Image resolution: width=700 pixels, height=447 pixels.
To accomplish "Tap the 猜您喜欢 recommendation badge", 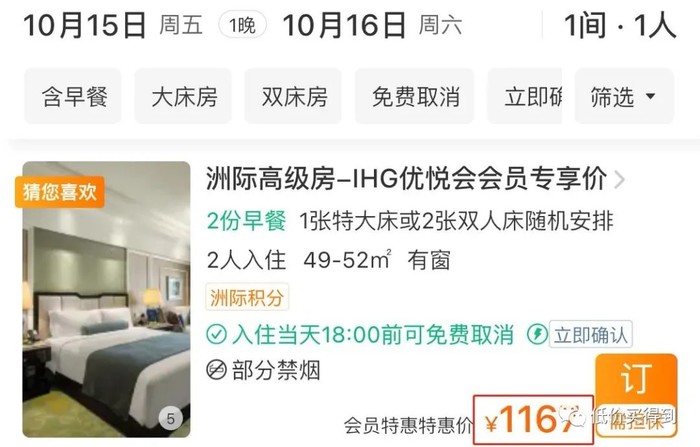I will 60,192.
